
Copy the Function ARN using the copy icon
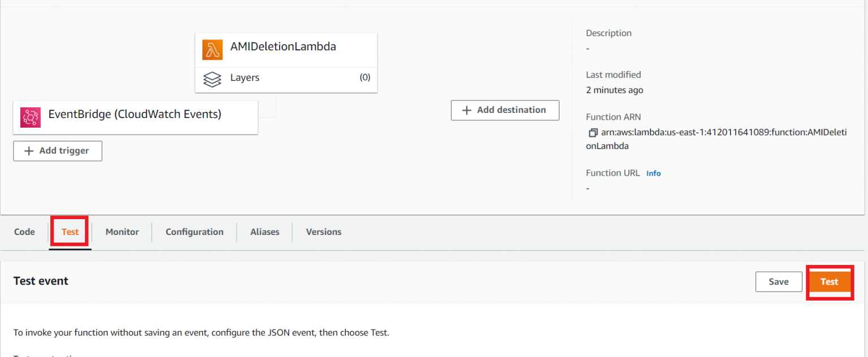[x=592, y=132]
